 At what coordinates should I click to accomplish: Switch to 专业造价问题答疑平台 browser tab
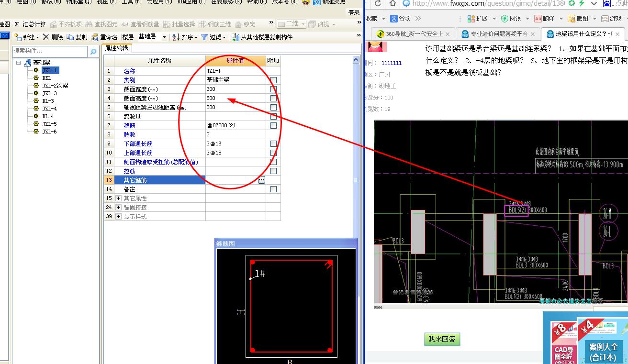498,34
